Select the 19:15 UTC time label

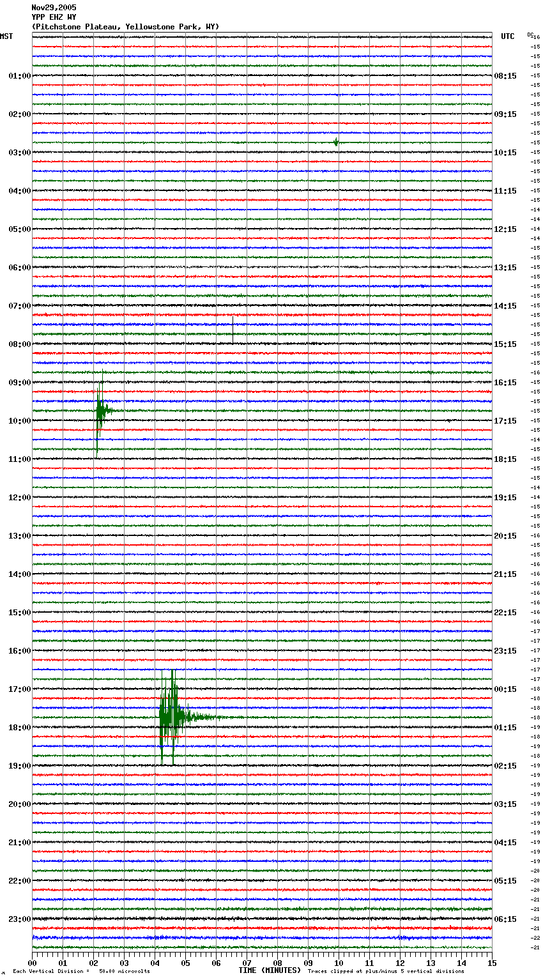point(505,498)
